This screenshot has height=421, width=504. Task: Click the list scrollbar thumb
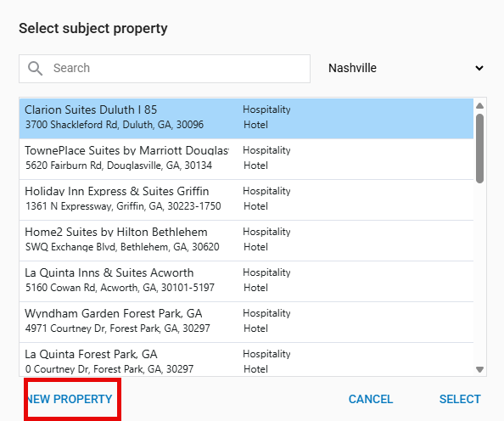click(480, 149)
